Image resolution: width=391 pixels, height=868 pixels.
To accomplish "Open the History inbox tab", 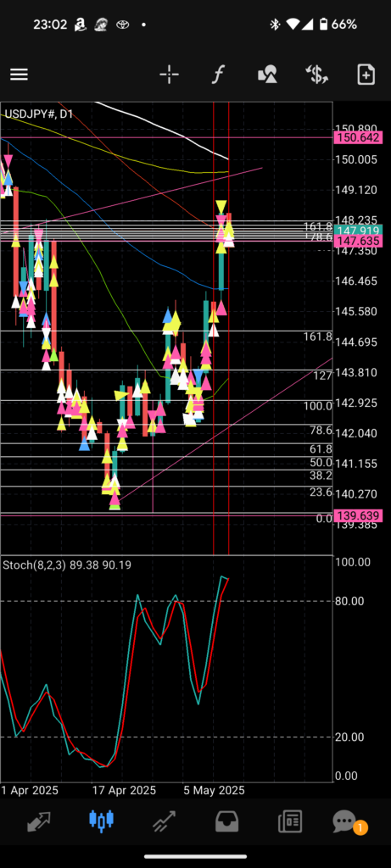I will coord(227,821).
